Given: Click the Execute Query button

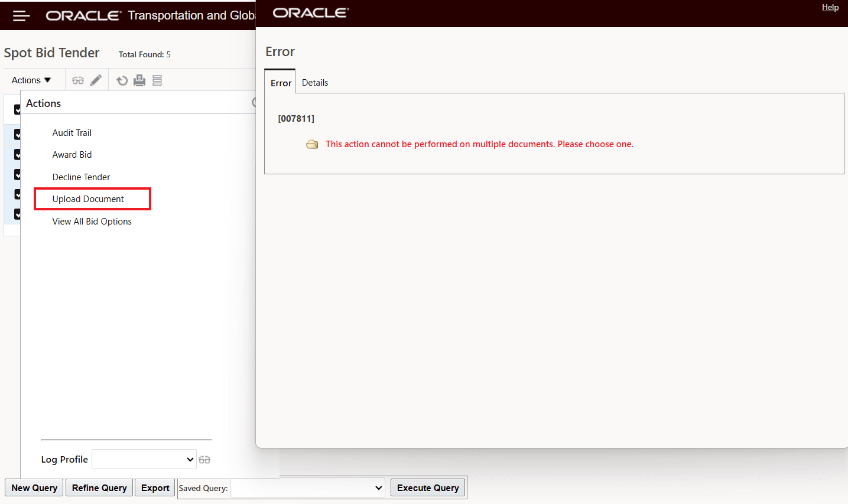Looking at the screenshot, I should click(428, 488).
